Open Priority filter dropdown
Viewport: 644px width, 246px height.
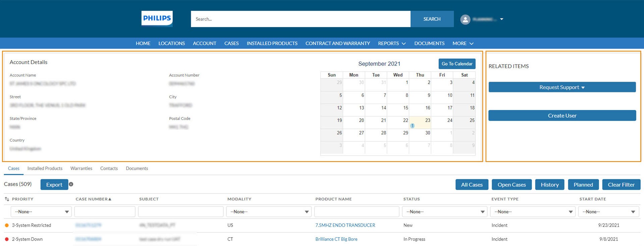[41, 212]
